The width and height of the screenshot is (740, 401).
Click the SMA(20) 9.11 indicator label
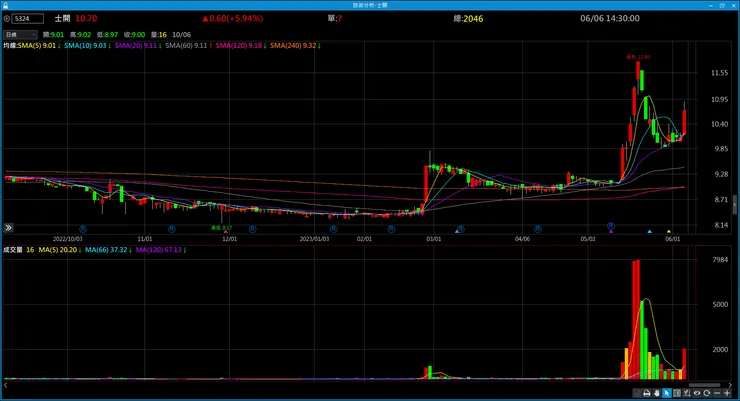[138, 46]
